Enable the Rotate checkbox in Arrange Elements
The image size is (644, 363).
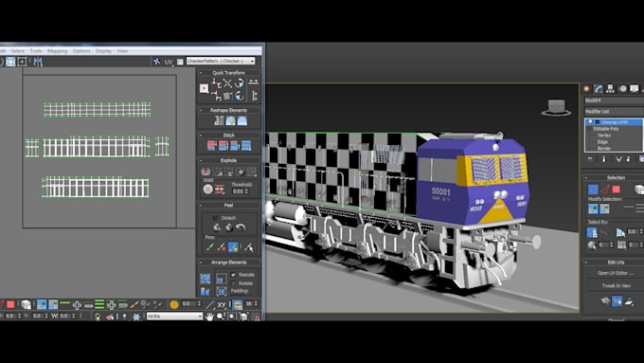[x=233, y=283]
